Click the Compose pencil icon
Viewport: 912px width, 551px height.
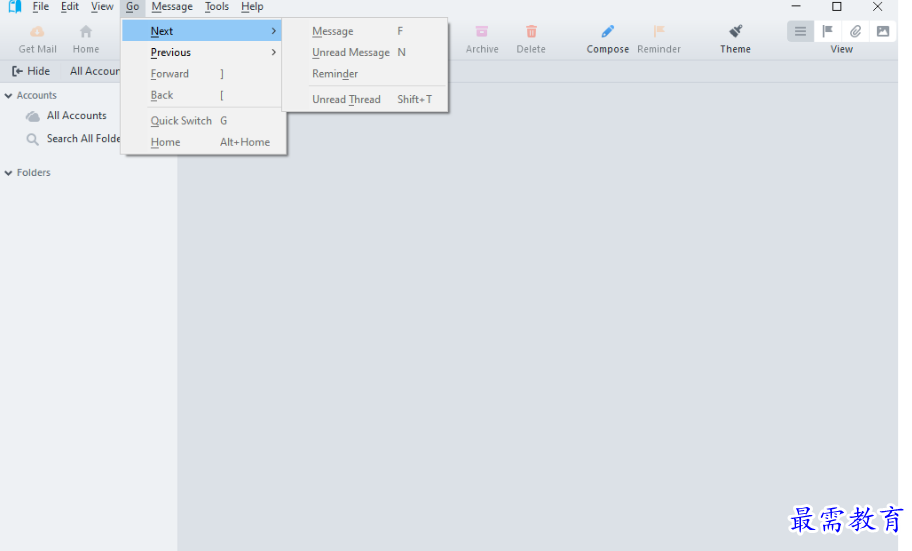click(x=607, y=31)
